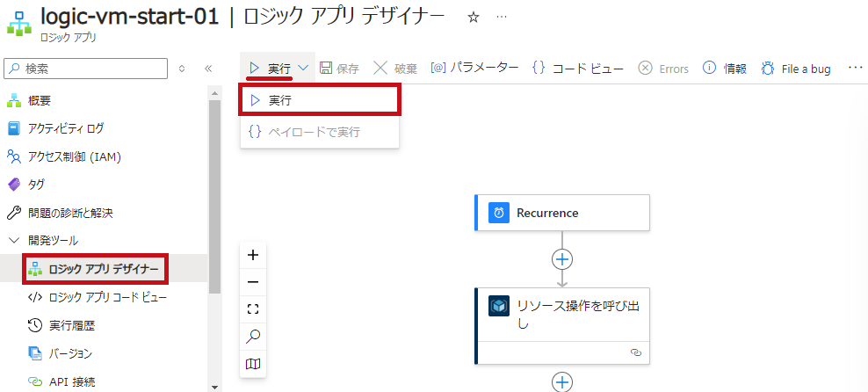This screenshot has width=868, height=392.
Task: Select リソース操作を呼び出し action card
Action: (x=562, y=325)
